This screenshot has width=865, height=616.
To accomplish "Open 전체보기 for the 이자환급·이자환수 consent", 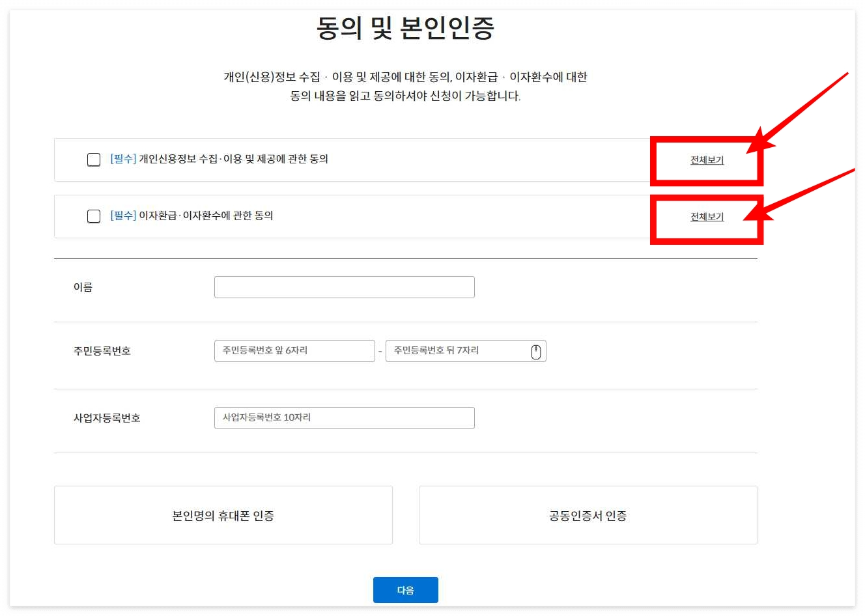I will (x=706, y=216).
